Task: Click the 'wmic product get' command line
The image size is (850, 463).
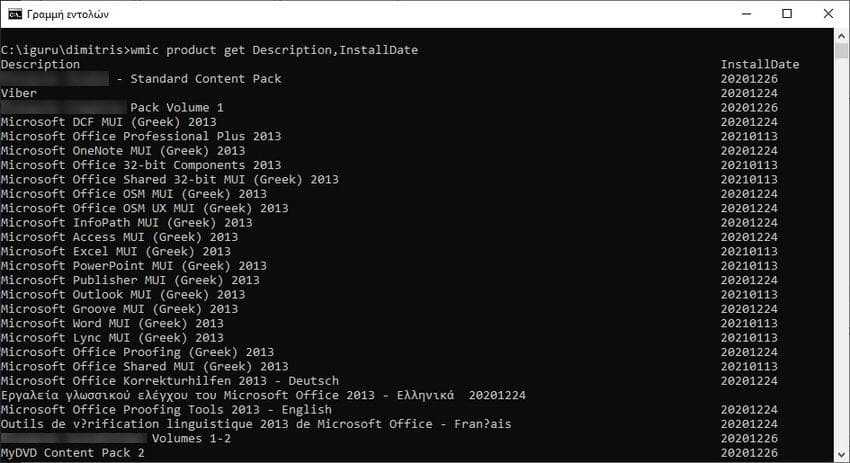Action: click(209, 50)
